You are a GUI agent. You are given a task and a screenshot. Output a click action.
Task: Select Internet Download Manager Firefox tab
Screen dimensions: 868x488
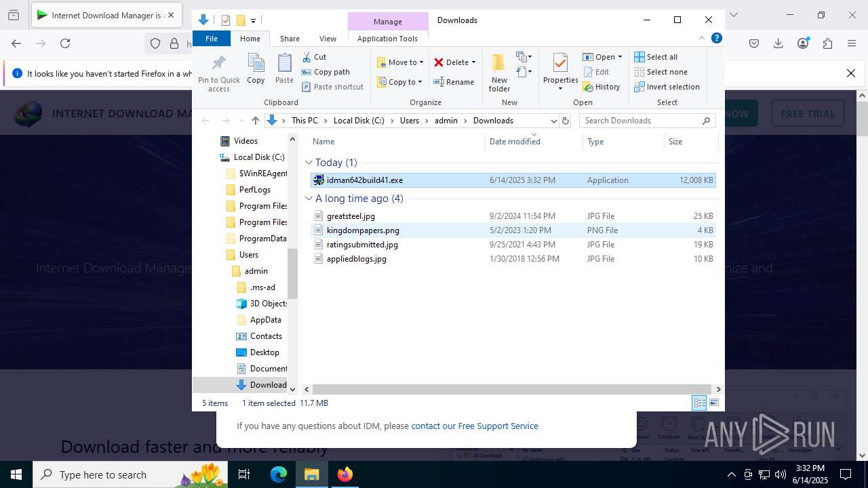click(x=106, y=15)
